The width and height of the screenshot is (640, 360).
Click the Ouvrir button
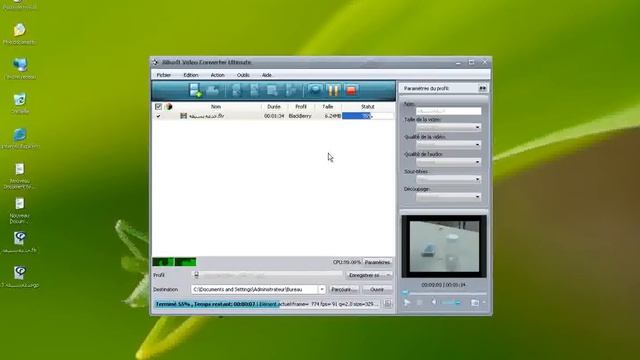(377, 289)
